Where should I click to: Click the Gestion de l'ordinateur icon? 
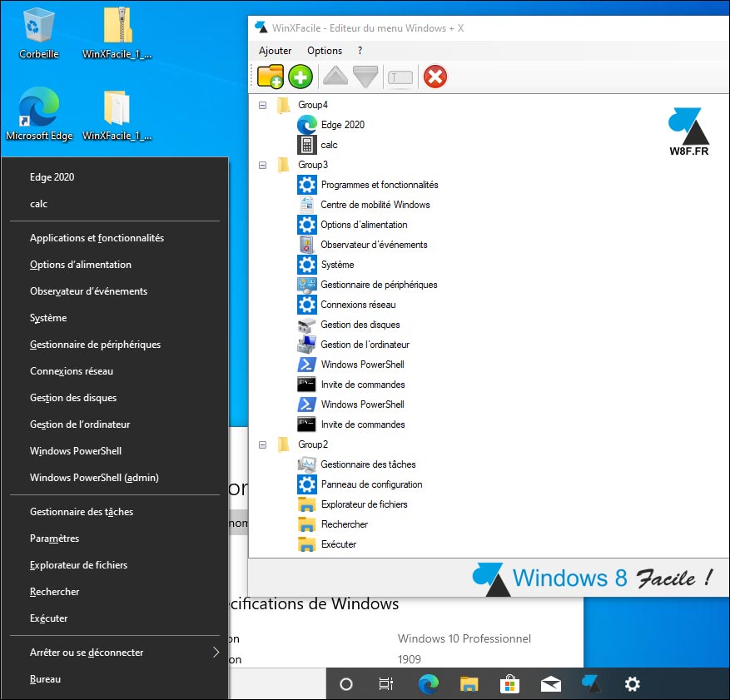point(307,345)
